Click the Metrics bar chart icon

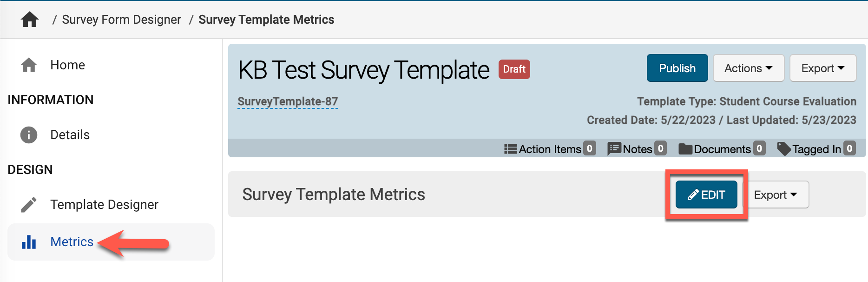pyautogui.click(x=29, y=242)
